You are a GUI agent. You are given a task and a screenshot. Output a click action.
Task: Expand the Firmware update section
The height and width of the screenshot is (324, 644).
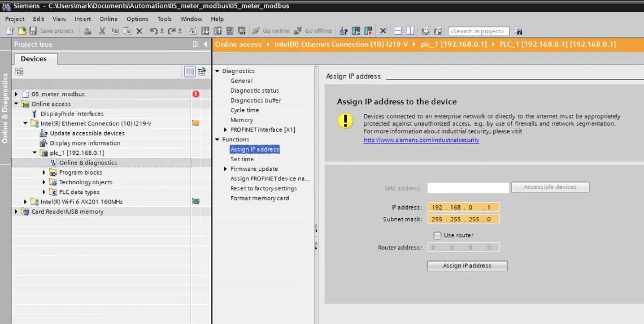tap(225, 169)
